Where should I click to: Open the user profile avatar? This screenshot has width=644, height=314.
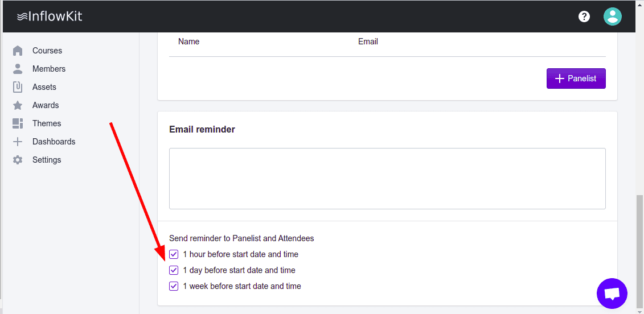[612, 16]
